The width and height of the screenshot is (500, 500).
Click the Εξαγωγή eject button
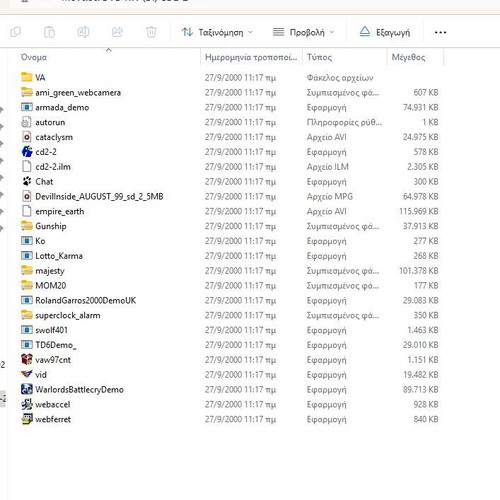coord(385,32)
